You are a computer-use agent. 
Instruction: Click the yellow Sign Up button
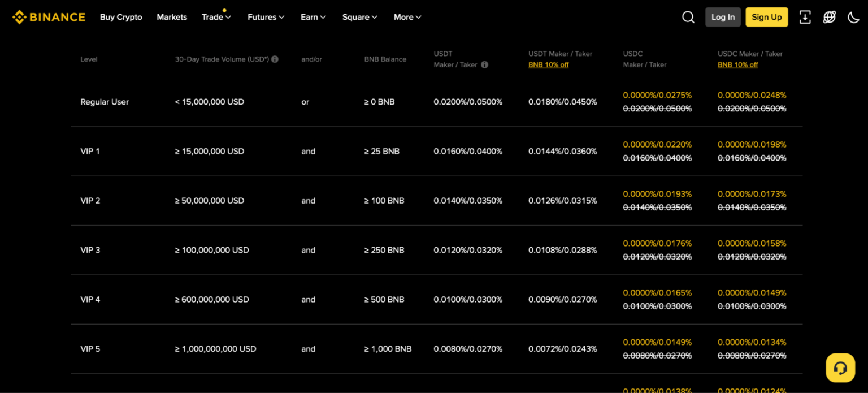coord(766,17)
